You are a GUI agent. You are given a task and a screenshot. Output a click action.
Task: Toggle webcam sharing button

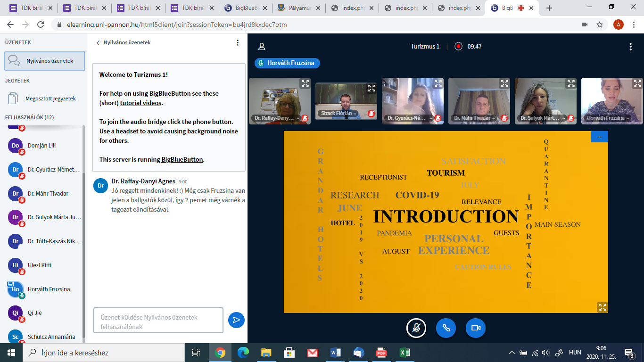point(476,328)
